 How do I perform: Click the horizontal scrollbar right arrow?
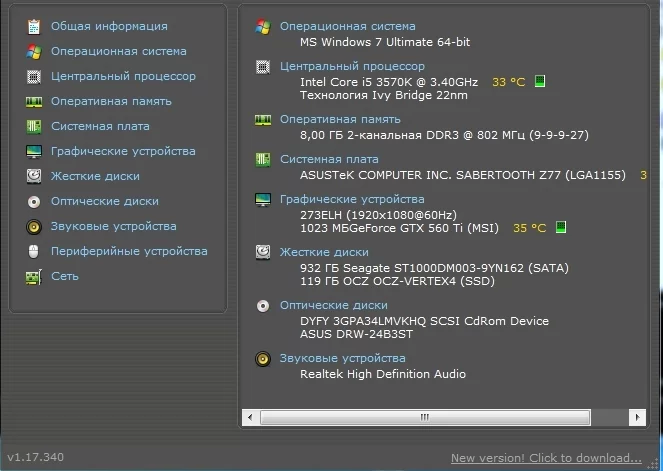(x=637, y=417)
